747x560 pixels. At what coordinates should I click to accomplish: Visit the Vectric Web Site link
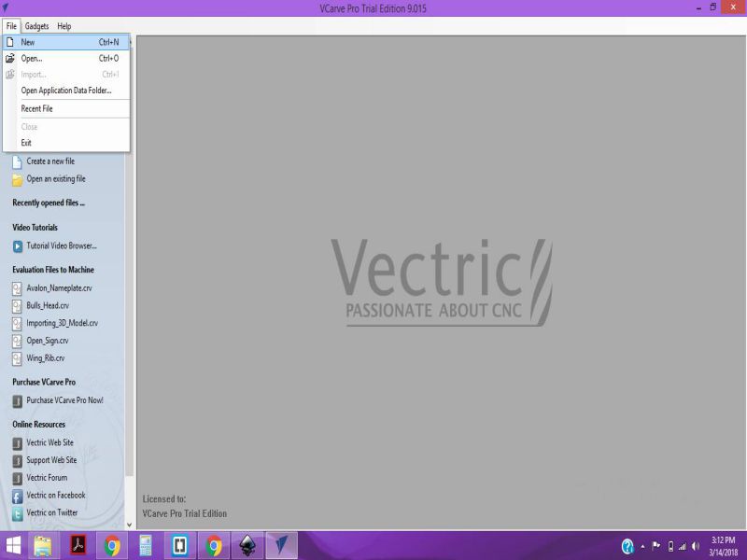click(x=50, y=442)
